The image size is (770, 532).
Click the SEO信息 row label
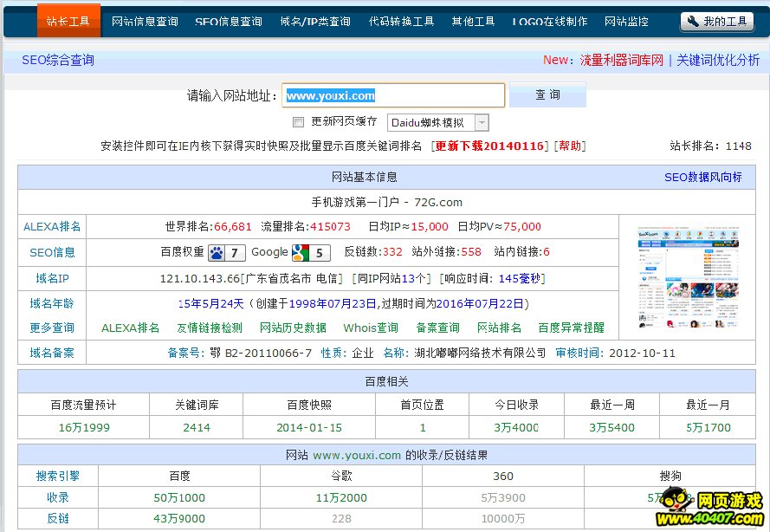[x=52, y=252]
